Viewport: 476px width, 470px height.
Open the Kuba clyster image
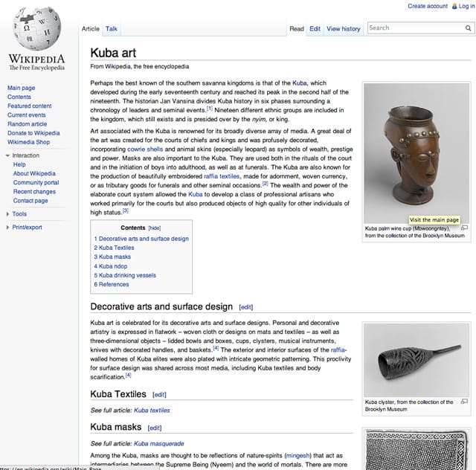(416, 360)
